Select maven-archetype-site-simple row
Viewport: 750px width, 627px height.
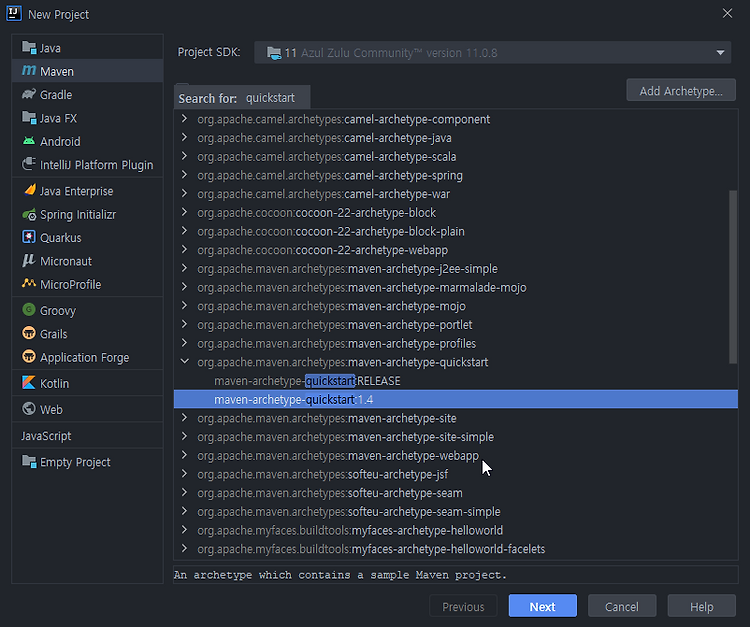click(x=455, y=437)
